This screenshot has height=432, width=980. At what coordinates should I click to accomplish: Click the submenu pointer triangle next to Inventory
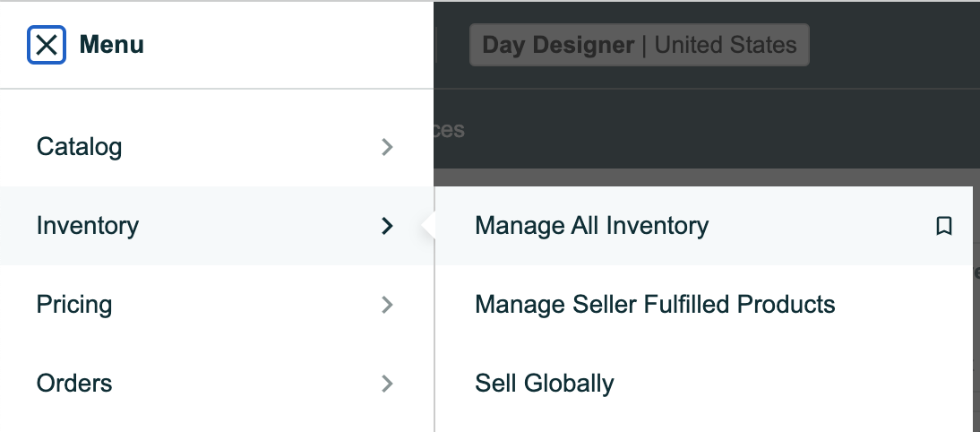coord(428,226)
